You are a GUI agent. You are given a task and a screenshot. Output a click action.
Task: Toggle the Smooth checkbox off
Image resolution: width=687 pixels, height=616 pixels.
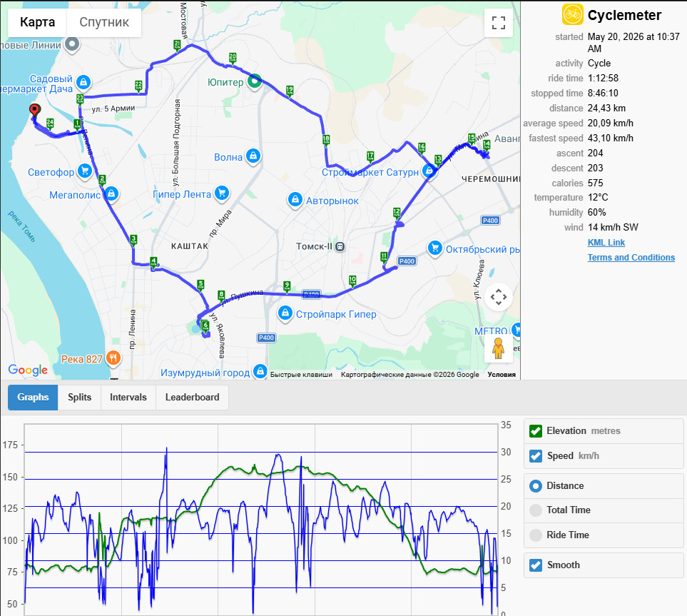[536, 565]
